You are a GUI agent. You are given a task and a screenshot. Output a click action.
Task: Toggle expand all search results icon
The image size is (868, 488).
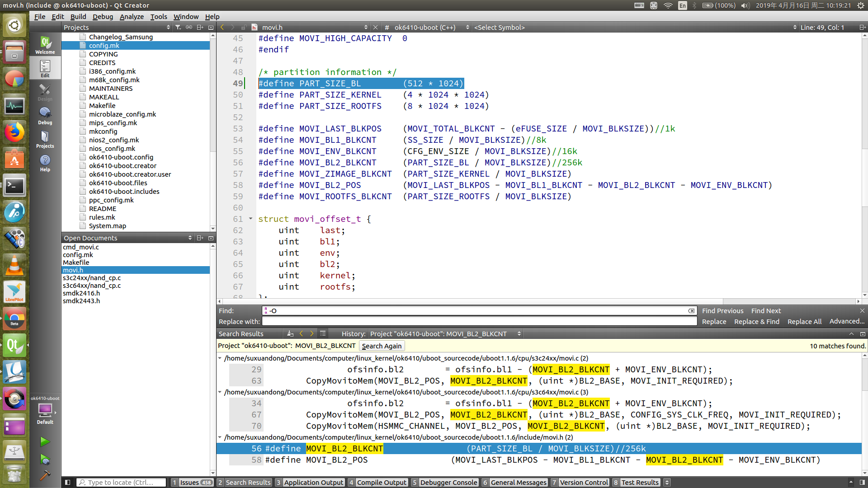point(323,334)
